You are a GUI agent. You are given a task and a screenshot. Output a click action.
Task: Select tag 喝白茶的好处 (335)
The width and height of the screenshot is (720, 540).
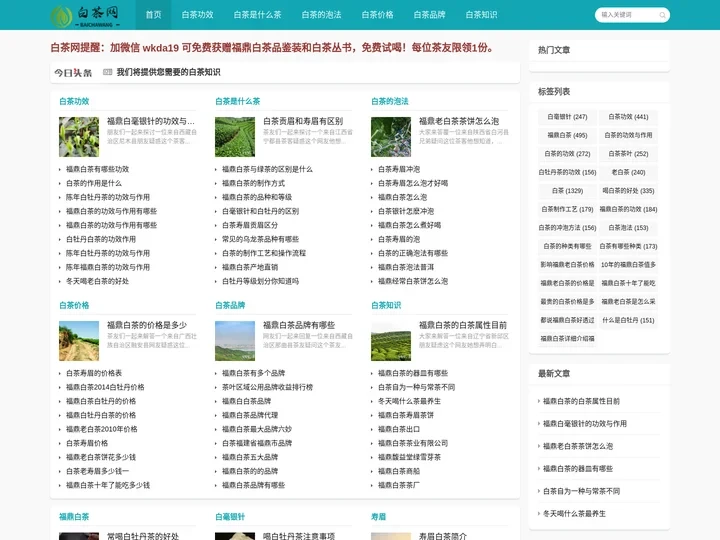628,191
